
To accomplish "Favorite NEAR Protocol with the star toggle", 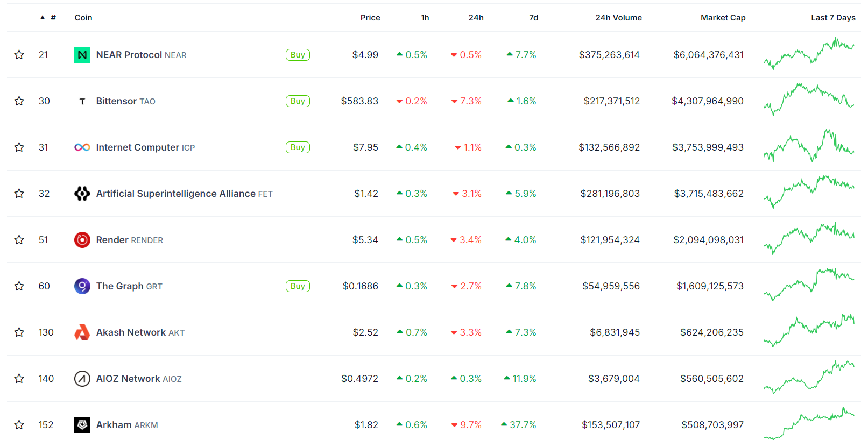I will pos(19,55).
